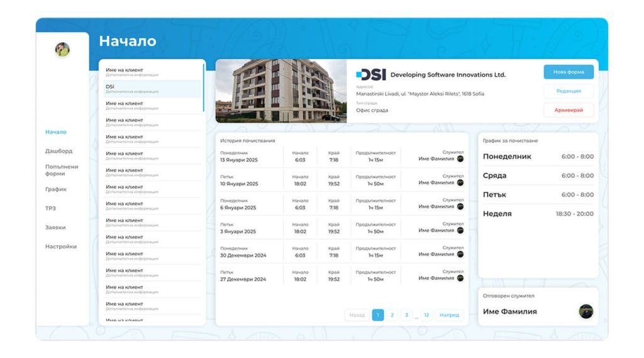Click the Напред pagination button
This screenshot has width=644, height=358.
click(x=449, y=315)
